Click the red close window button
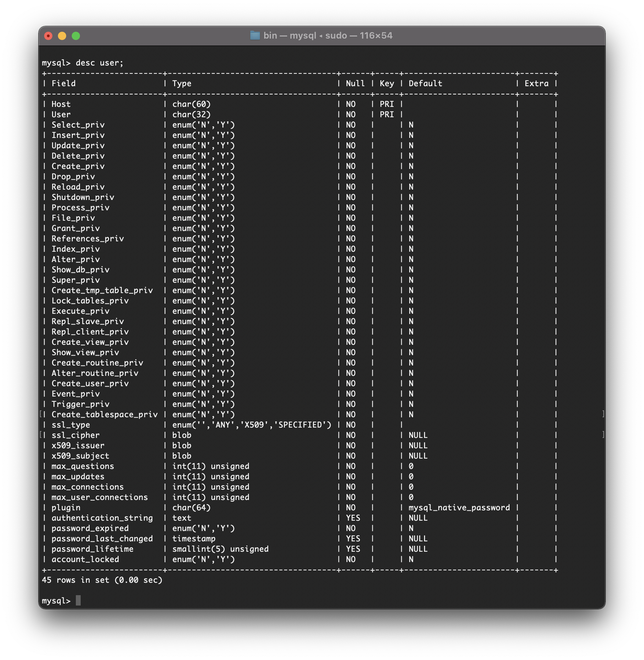This screenshot has height=660, width=644. [48, 36]
